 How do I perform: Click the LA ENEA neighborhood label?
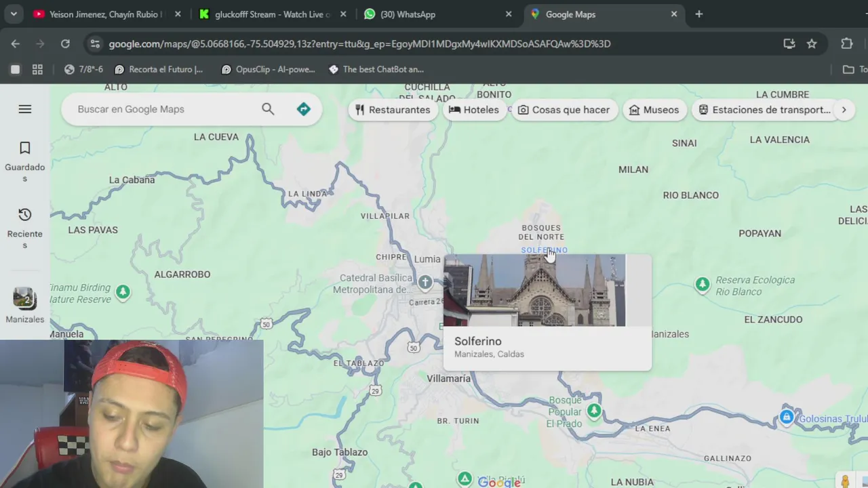(x=652, y=428)
